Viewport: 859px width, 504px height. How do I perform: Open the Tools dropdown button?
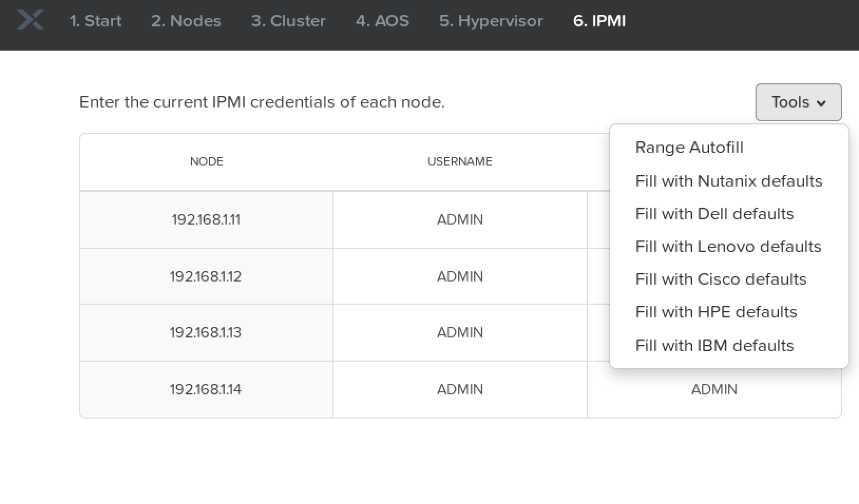tap(798, 102)
